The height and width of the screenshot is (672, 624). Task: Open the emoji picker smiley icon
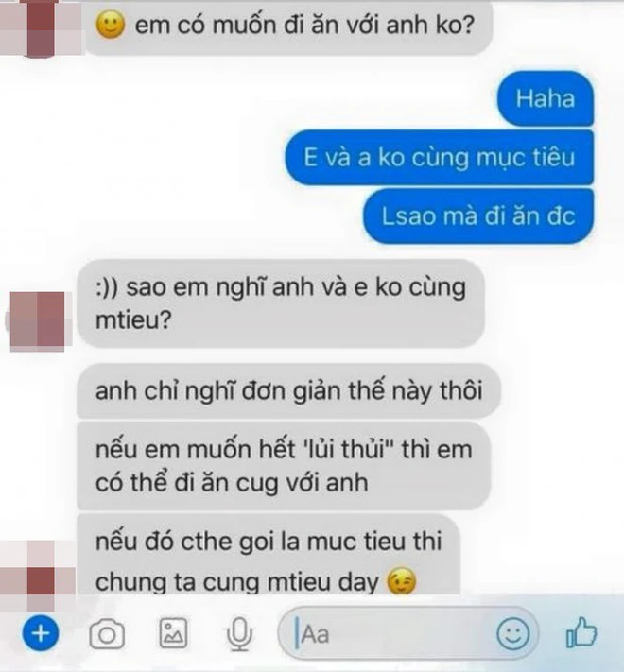tap(513, 634)
